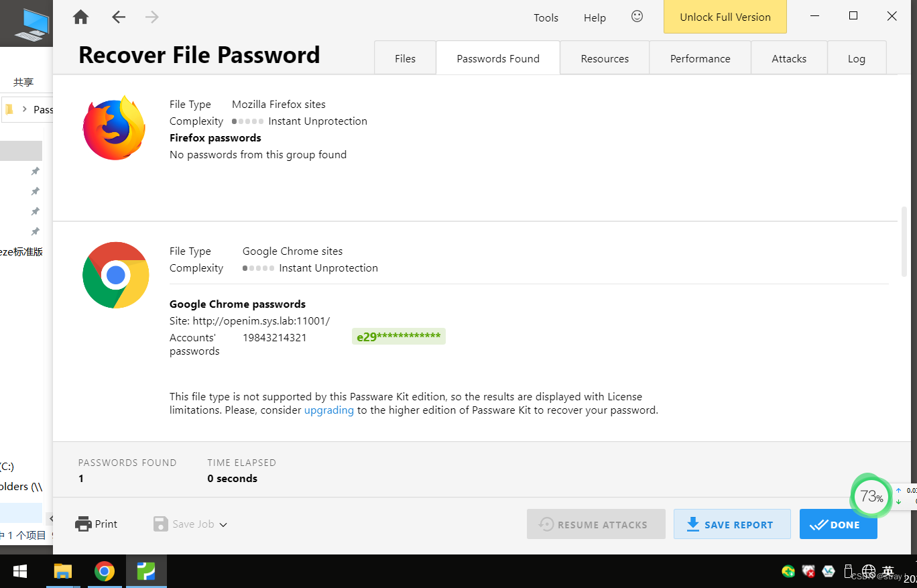Click the Google Chrome sites file type

pos(292,251)
